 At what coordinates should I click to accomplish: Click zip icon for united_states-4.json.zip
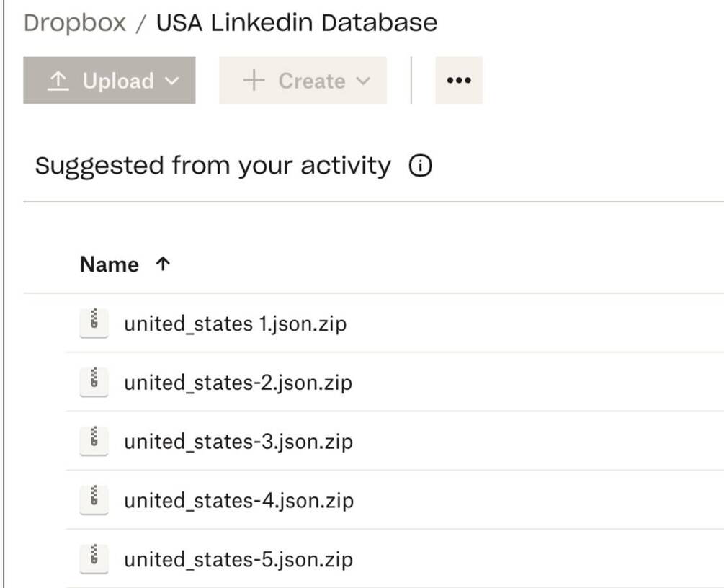click(93, 499)
